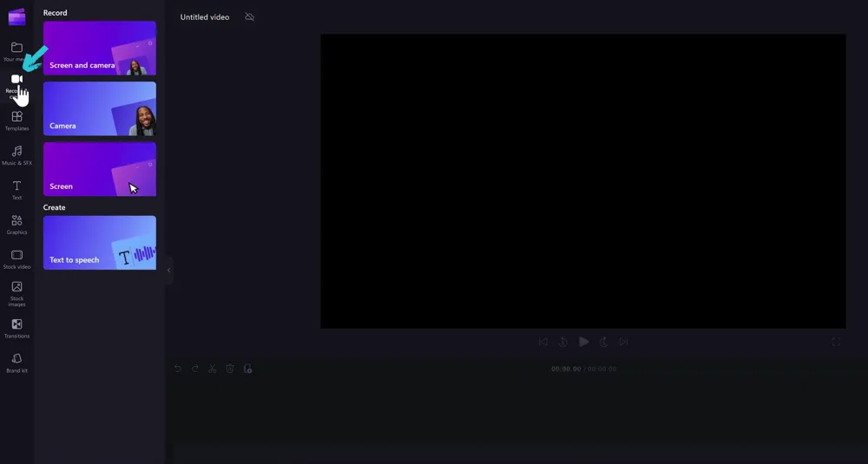Screen dimensions: 868x464
Task: Click the Clipchamp logo icon
Action: pos(16,17)
